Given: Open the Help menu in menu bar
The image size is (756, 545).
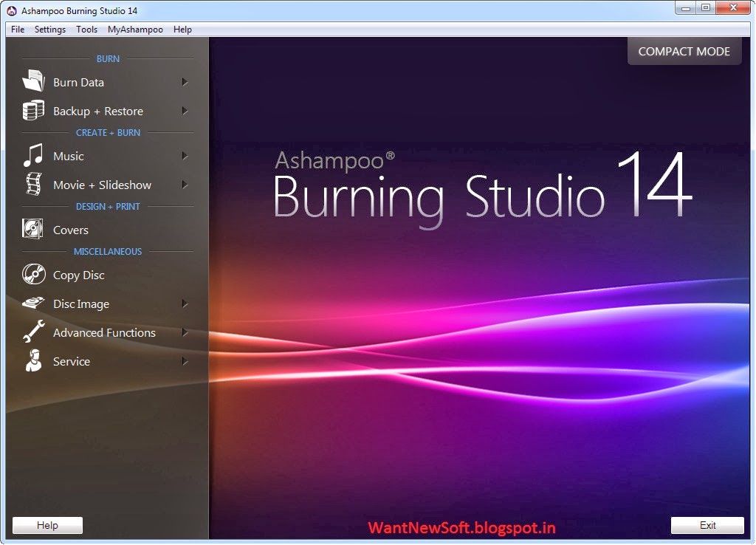Looking at the screenshot, I should tap(183, 30).
